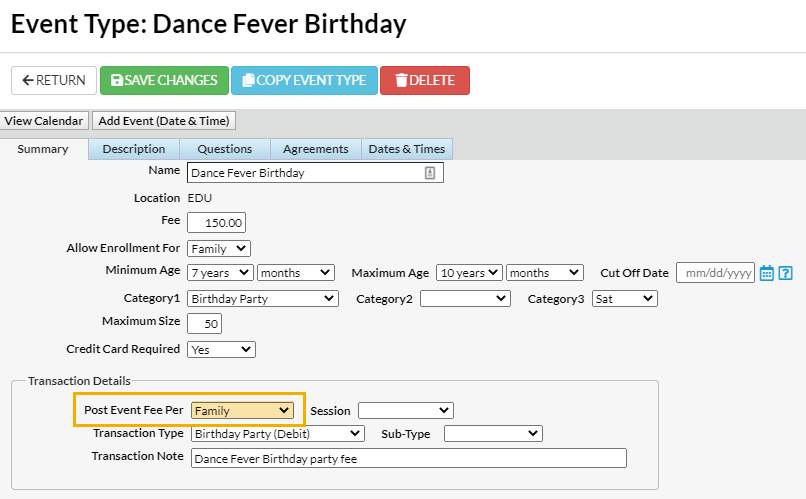
Task: Click the Transaction Note text field
Action: click(409, 458)
